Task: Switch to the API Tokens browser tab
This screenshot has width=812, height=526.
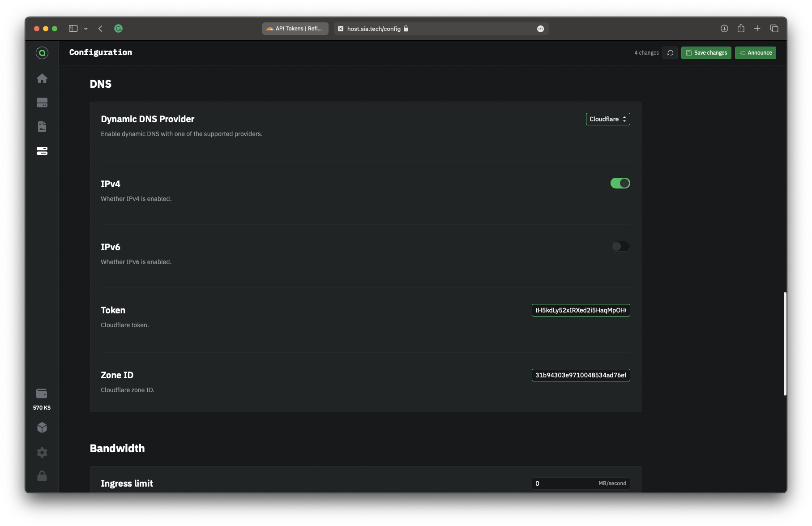Action: pyautogui.click(x=295, y=29)
